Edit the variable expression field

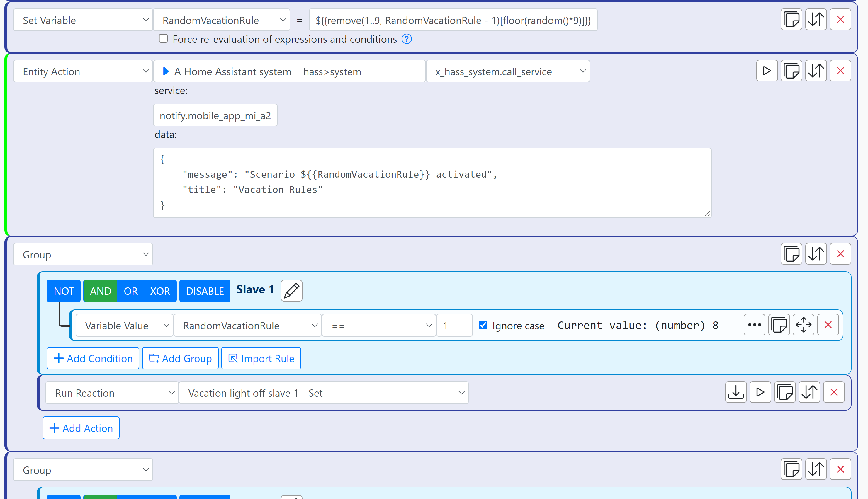[x=453, y=20]
